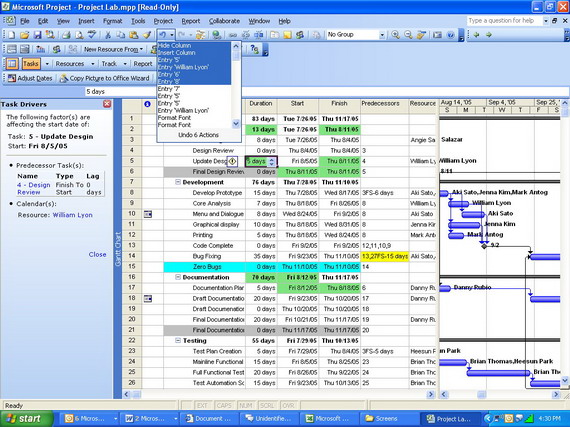Viewport: 570px width, 427px height.
Task: Click the Gantt chart vertical scroll down arrow
Action: (565, 380)
